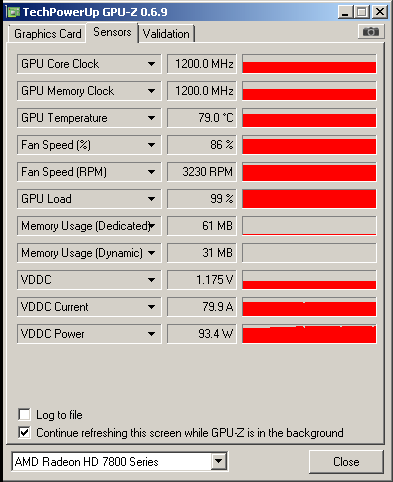The image size is (393, 482).
Task: Open the AMD Radeon HD 7800 Series selector
Action: click(x=120, y=462)
